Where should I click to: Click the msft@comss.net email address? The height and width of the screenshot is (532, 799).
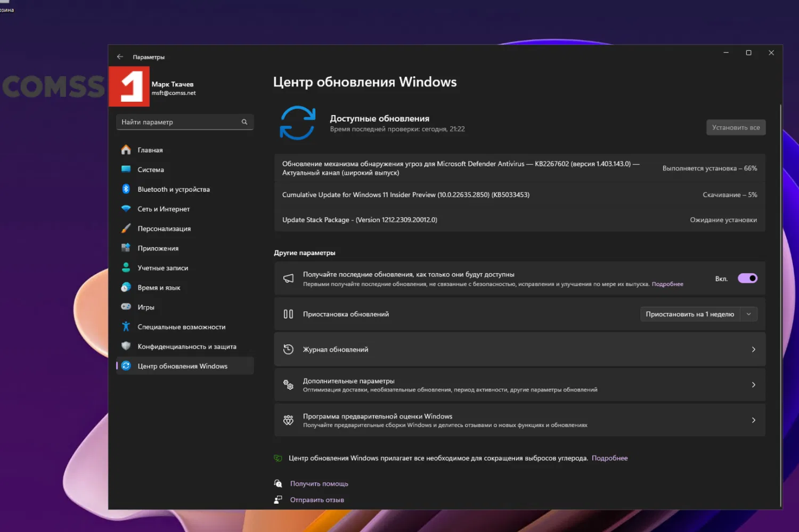174,93
